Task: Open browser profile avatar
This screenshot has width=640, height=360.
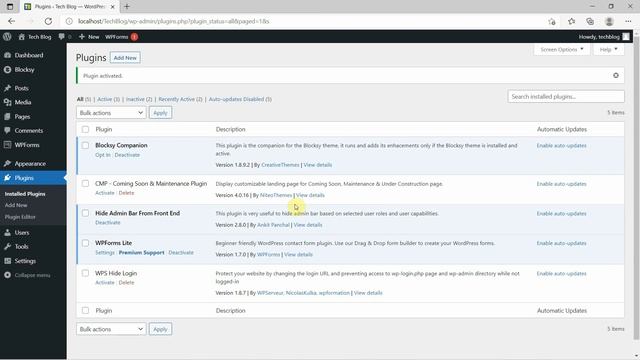Action: [x=609, y=21]
